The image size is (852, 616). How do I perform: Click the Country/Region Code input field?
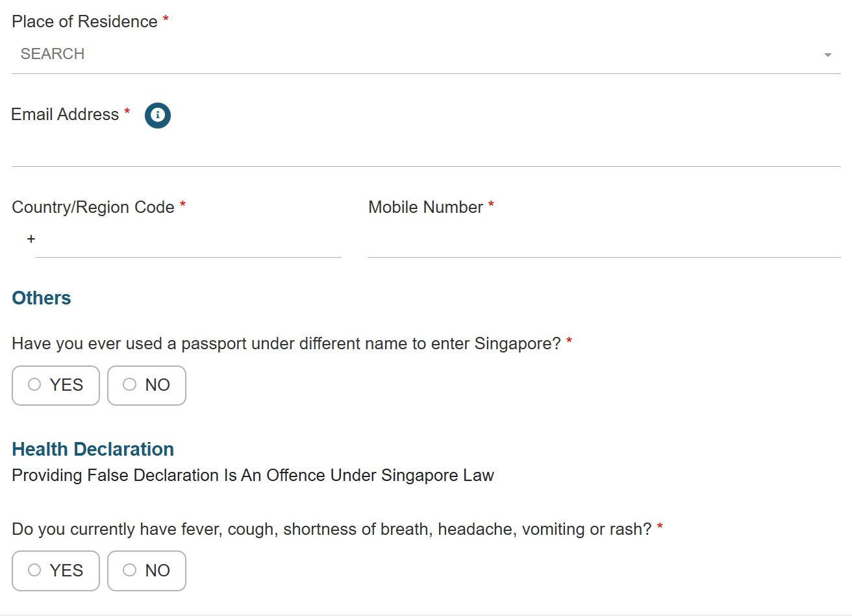click(188, 241)
